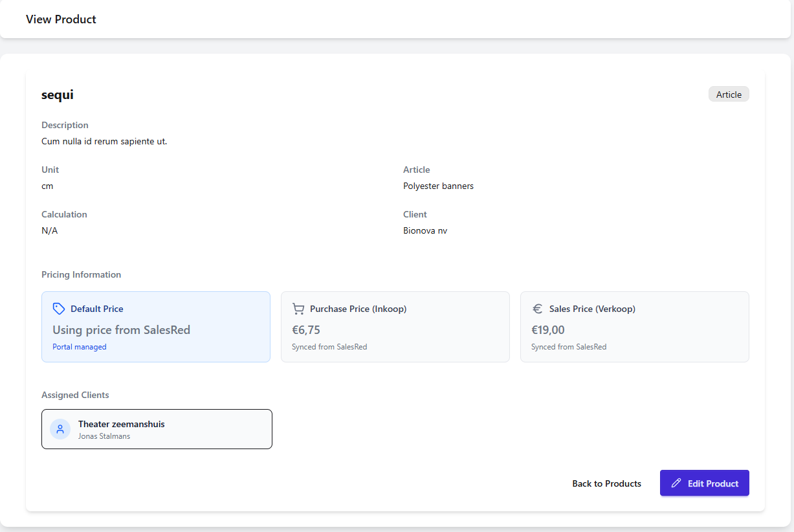
Task: Click the Portal managed label
Action: (80, 347)
